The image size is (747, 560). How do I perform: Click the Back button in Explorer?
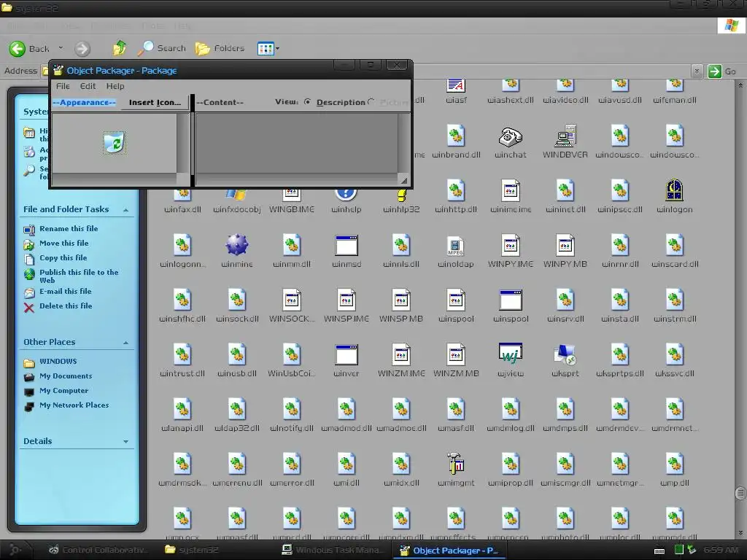(29, 49)
